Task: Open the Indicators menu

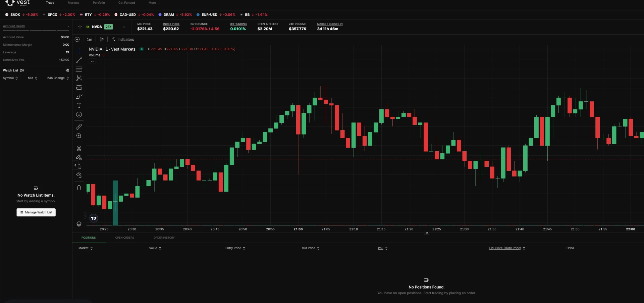Action: (123, 39)
